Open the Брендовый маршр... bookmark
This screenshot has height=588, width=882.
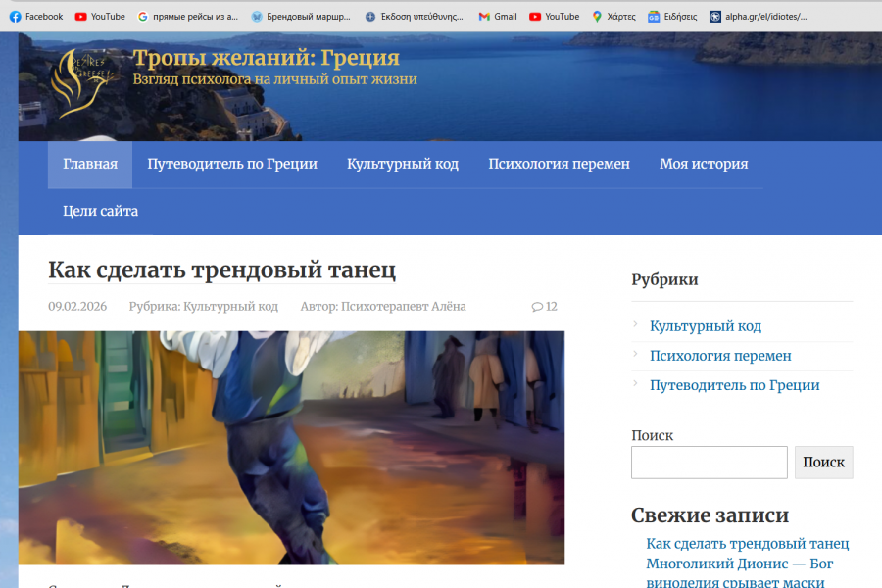(301, 17)
